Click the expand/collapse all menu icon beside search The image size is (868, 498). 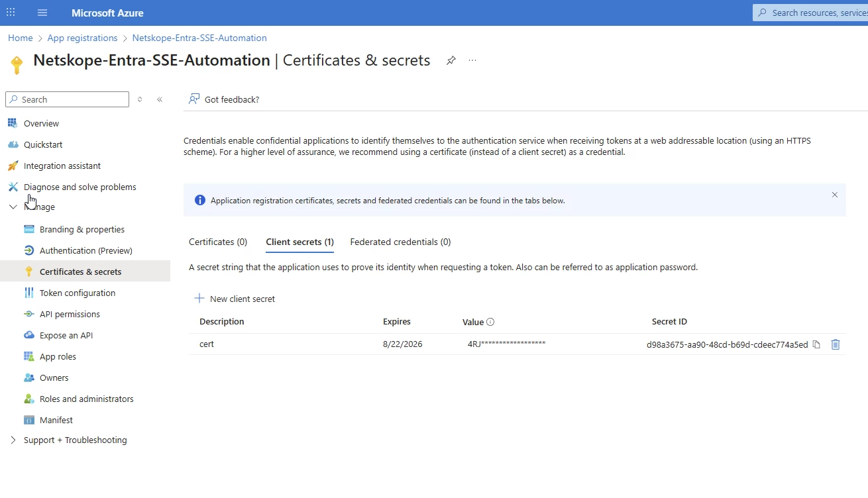(140, 99)
